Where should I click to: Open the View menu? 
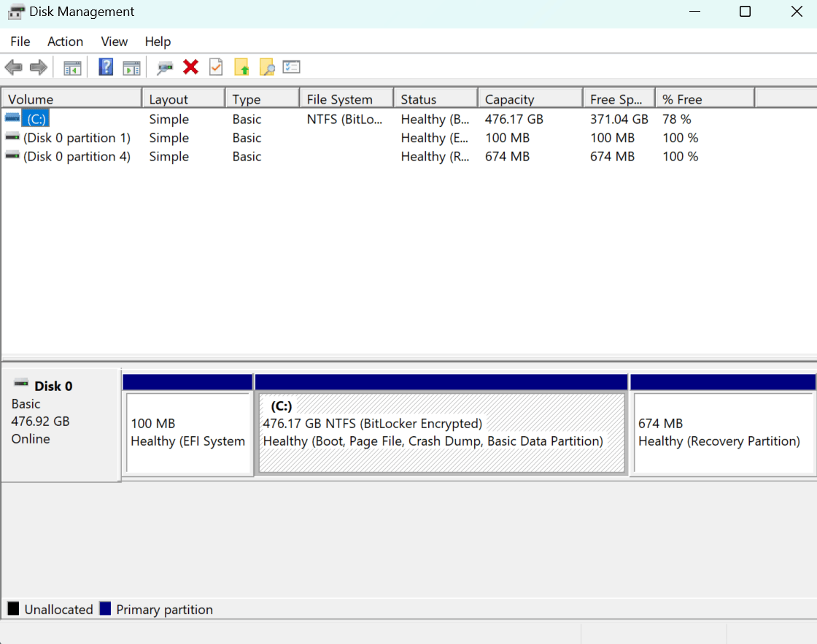click(x=114, y=42)
